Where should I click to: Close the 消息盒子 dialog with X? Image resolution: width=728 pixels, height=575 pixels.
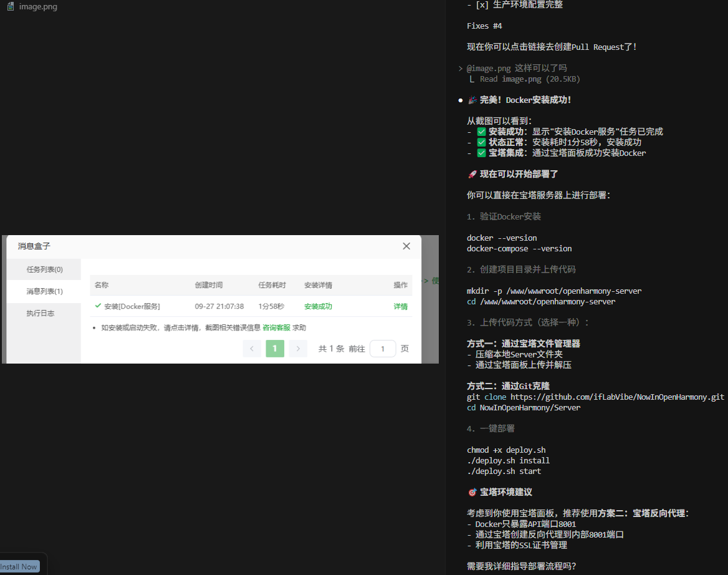coord(406,246)
